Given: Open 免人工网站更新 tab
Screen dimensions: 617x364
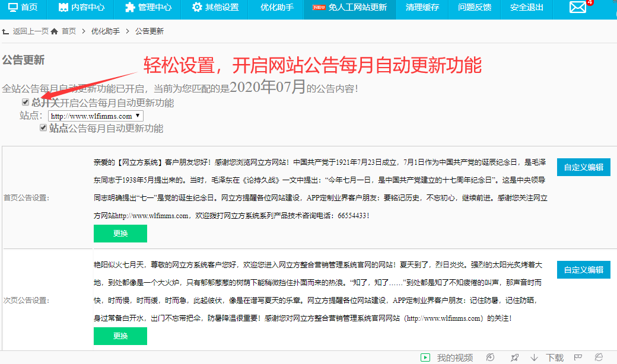Looking at the screenshot, I should pos(350,8).
